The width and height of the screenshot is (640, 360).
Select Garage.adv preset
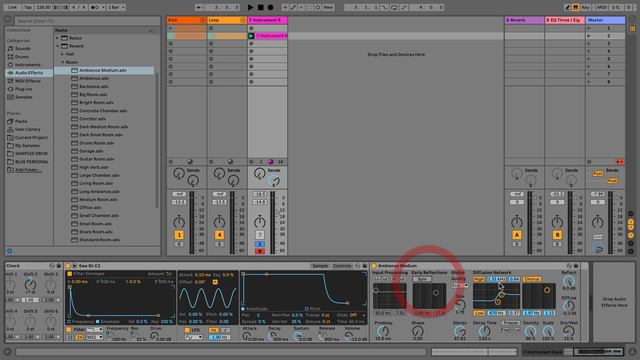[91, 151]
